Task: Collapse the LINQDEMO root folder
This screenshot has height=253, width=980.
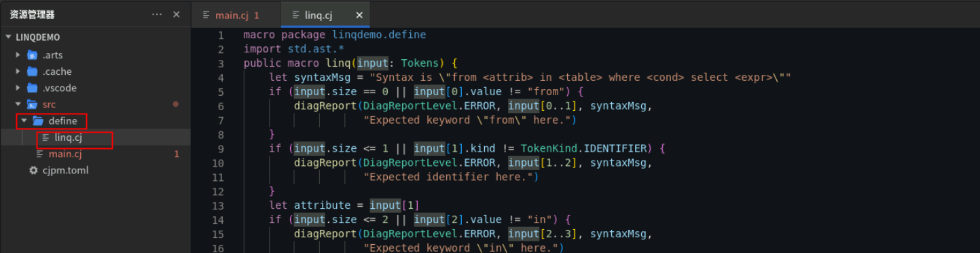Action: pyautogui.click(x=9, y=38)
